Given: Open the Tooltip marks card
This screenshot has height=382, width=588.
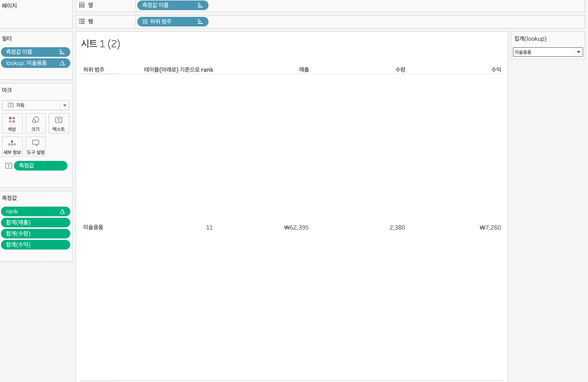Looking at the screenshot, I should point(35,146).
